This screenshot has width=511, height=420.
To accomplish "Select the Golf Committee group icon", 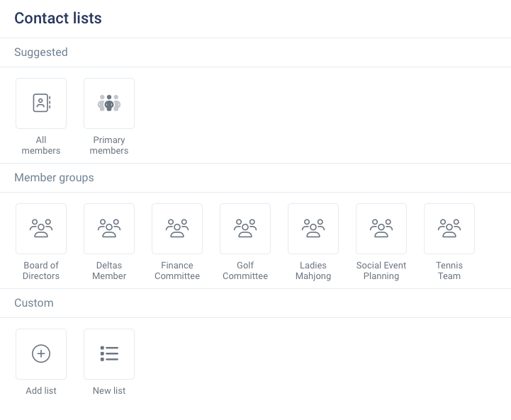I will (x=245, y=228).
